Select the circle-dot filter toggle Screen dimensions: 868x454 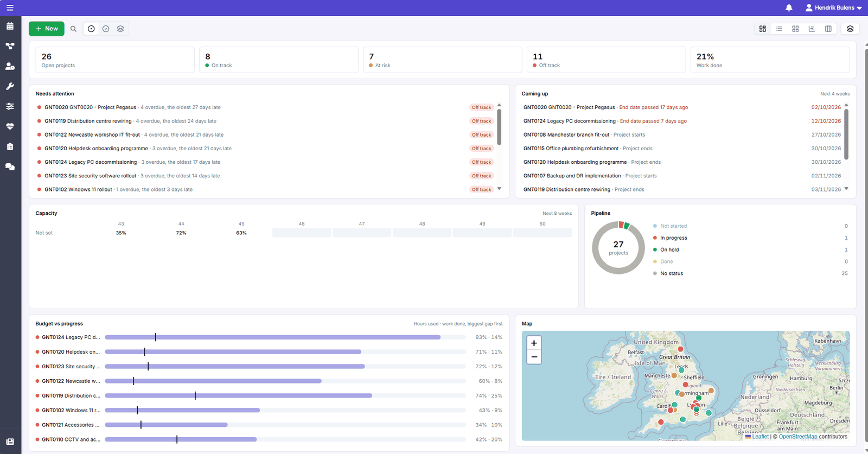tap(91, 29)
